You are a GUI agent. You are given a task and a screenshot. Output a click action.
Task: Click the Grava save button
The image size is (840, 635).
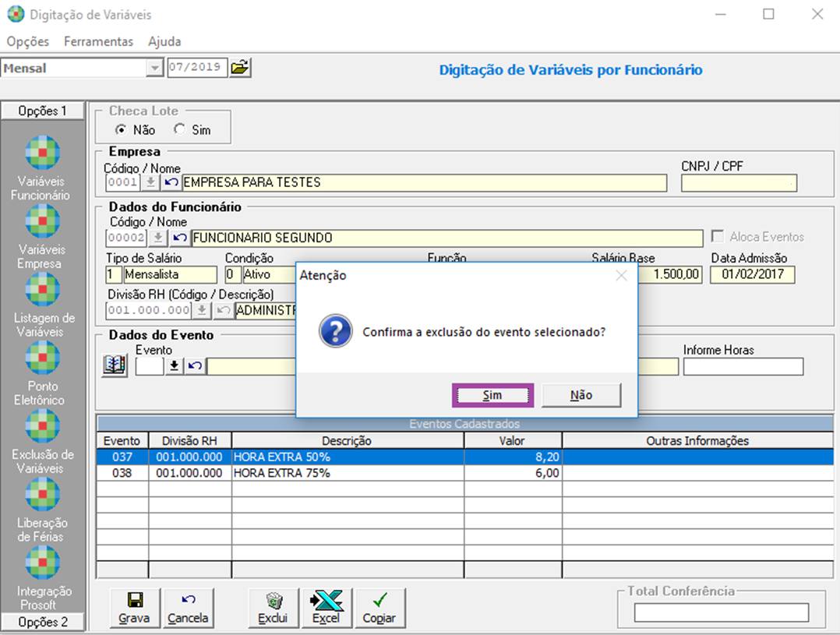click(x=135, y=609)
